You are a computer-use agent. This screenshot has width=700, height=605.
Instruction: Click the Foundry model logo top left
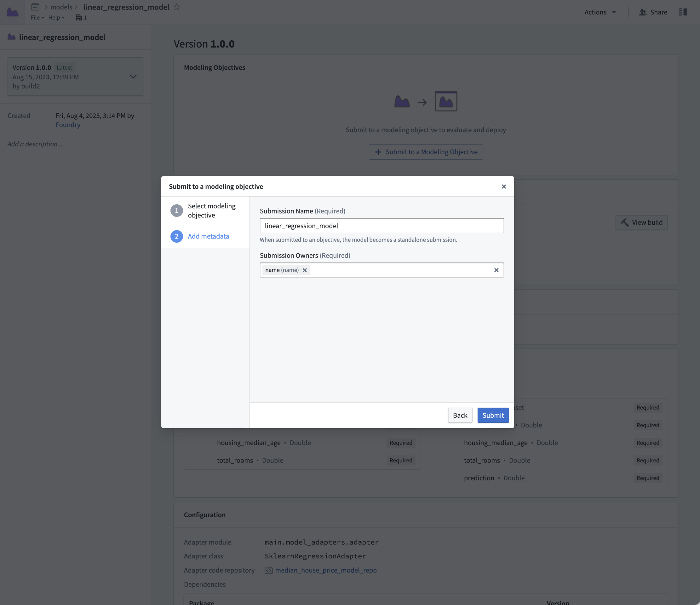[x=13, y=12]
